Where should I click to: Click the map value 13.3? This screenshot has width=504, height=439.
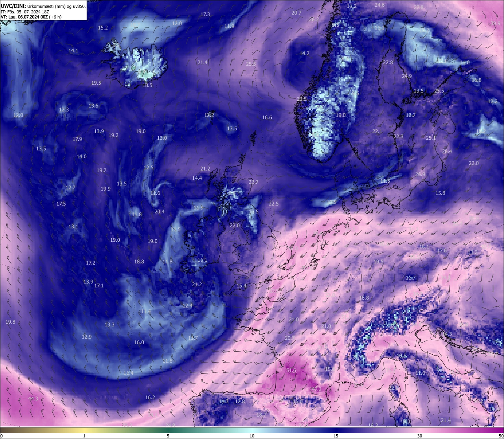pos(109,325)
